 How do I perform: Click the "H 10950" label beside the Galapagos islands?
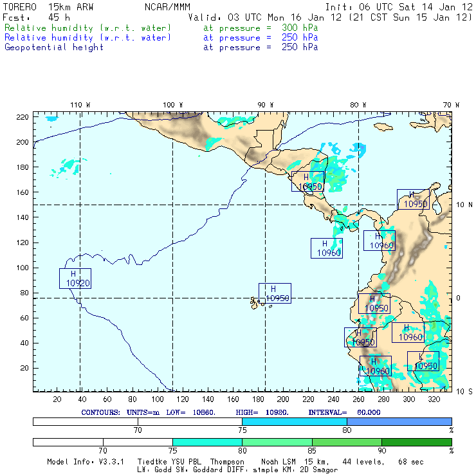coord(275,293)
